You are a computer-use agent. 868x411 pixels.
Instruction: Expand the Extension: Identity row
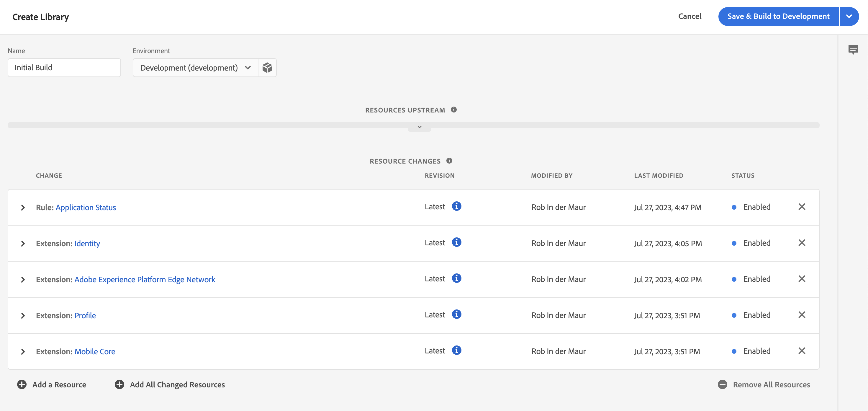coord(23,243)
